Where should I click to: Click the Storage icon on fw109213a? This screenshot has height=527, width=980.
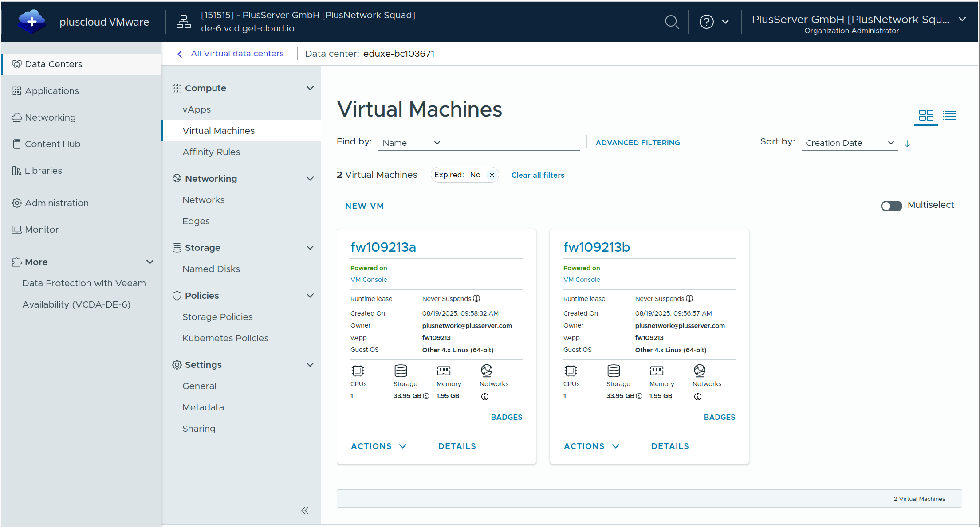[x=401, y=371]
